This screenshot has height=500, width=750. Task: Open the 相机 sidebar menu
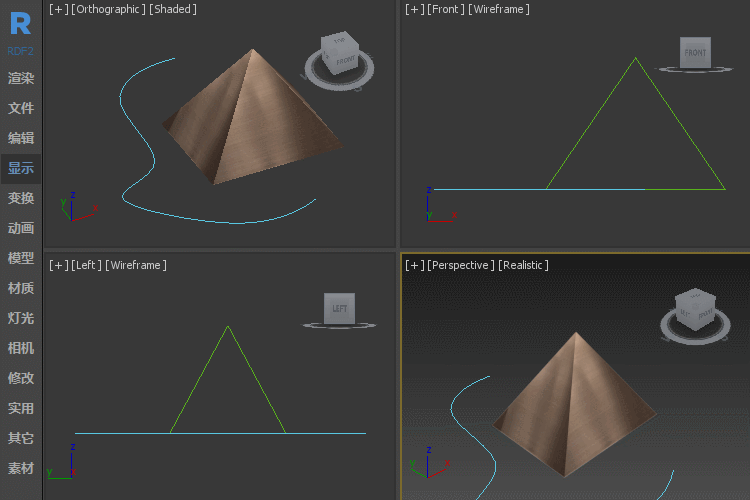pos(21,348)
